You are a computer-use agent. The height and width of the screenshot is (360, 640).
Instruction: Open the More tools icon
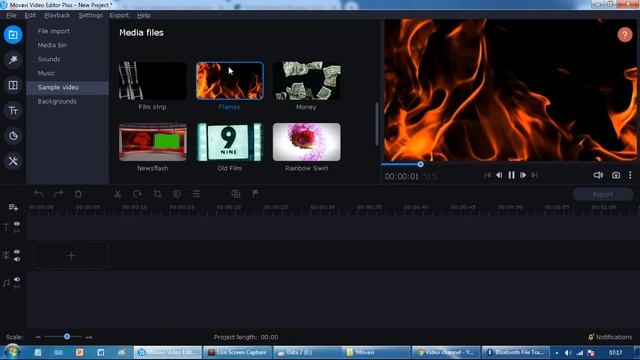[13, 161]
